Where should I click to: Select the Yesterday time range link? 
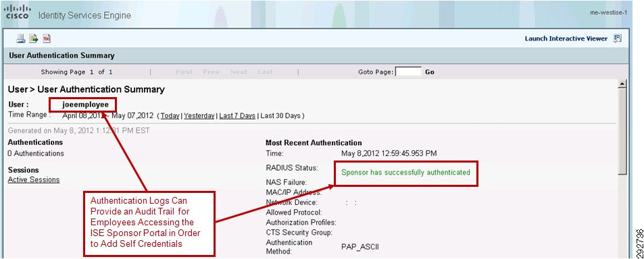(199, 115)
